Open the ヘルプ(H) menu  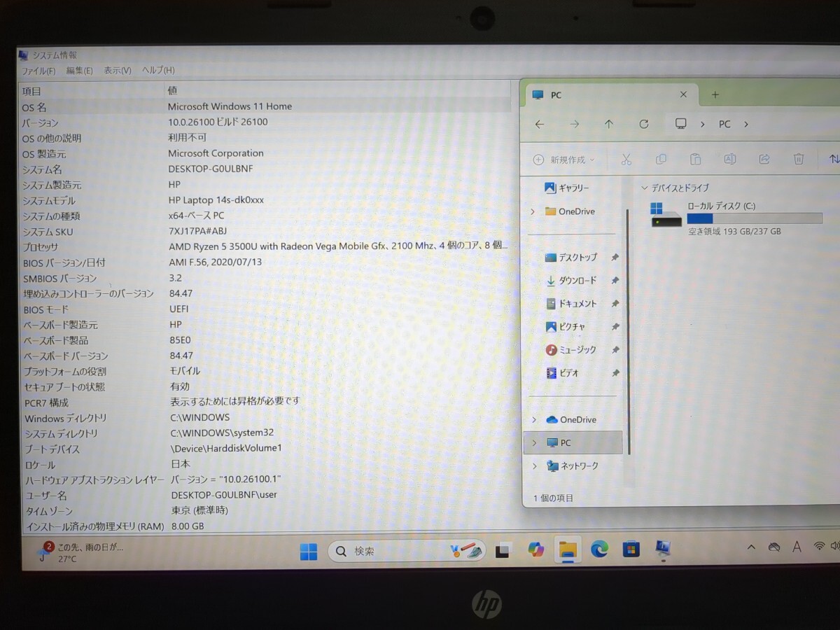(x=158, y=70)
